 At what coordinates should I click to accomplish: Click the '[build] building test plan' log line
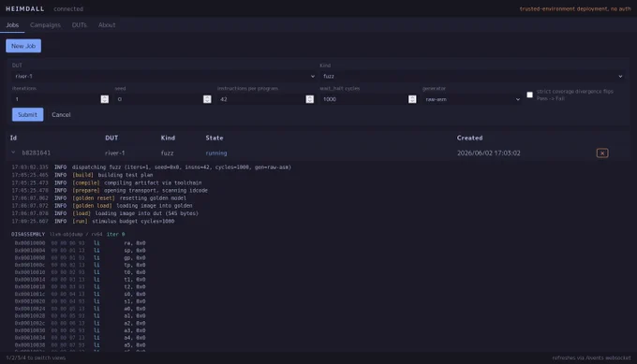tap(82, 175)
